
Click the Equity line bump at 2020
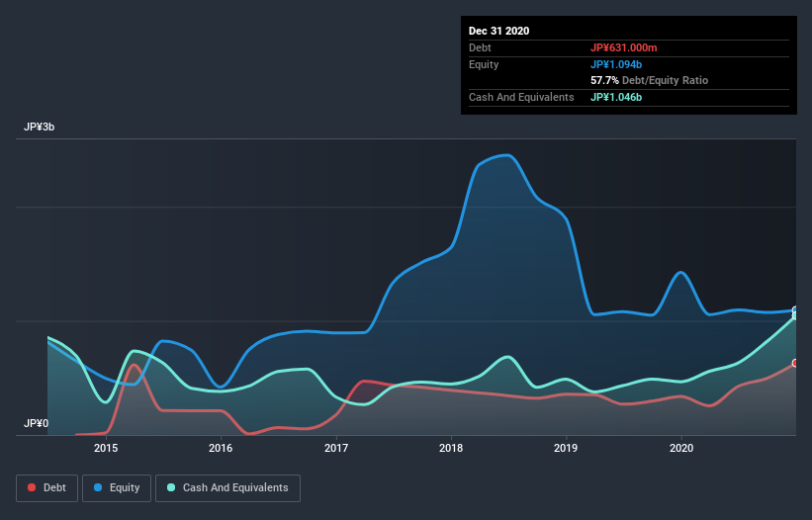coord(681,272)
